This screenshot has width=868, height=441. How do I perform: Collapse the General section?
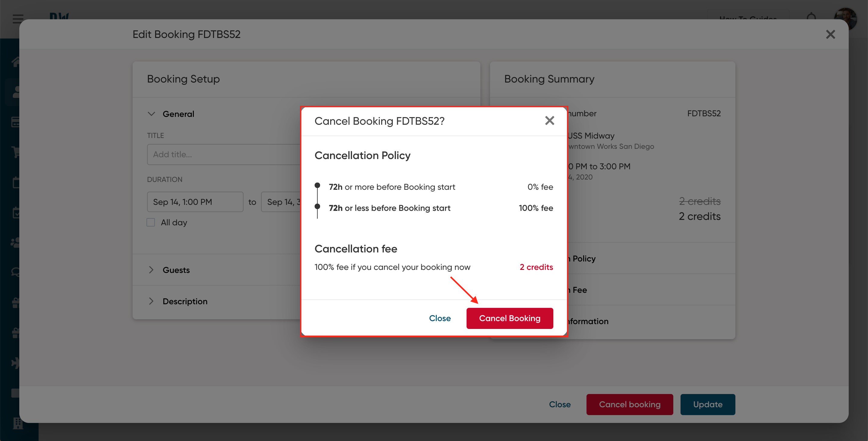pyautogui.click(x=151, y=114)
